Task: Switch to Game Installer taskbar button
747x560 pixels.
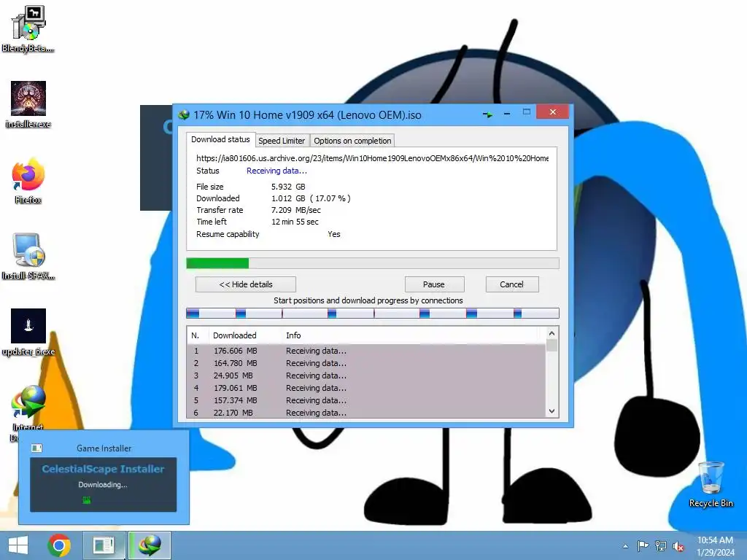Action: [x=104, y=545]
